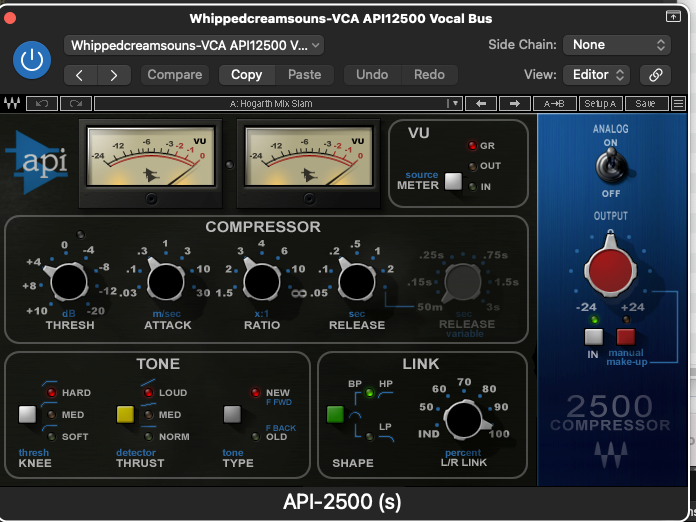The image size is (696, 522).
Task: Click the L/R LINK percent knob
Action: (x=464, y=419)
